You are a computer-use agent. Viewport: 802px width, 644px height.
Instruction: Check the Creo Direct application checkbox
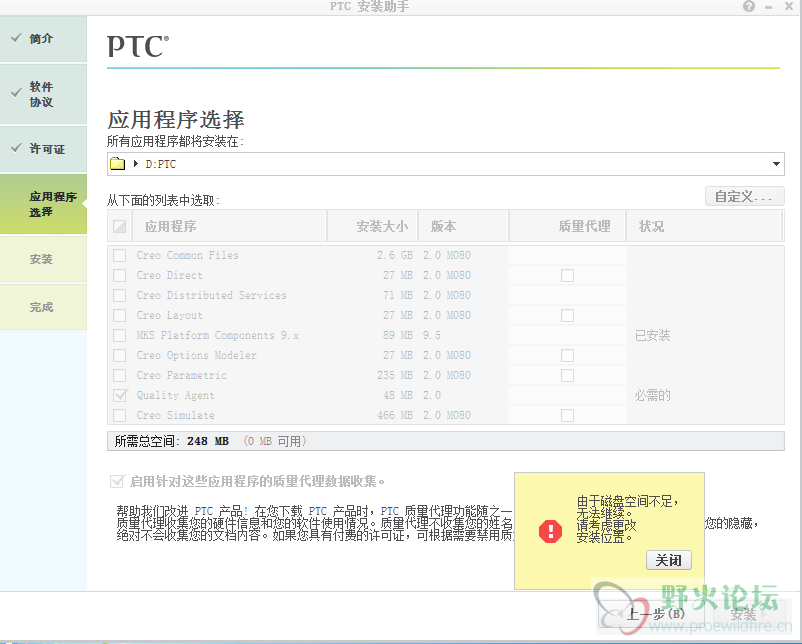(x=120, y=275)
